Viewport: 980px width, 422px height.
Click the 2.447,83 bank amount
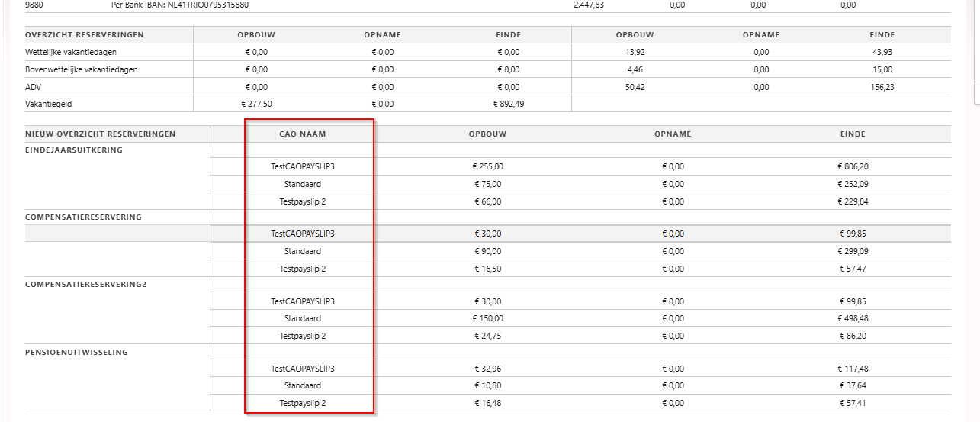pyautogui.click(x=588, y=5)
